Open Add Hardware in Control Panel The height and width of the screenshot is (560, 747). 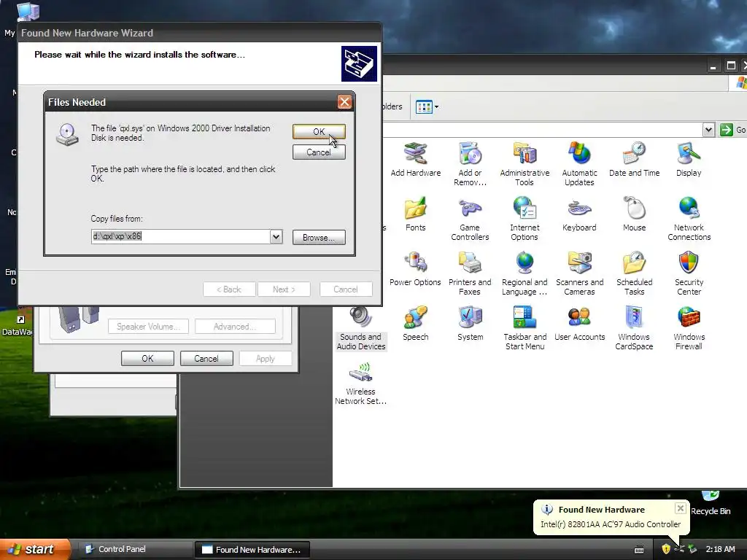click(x=415, y=160)
